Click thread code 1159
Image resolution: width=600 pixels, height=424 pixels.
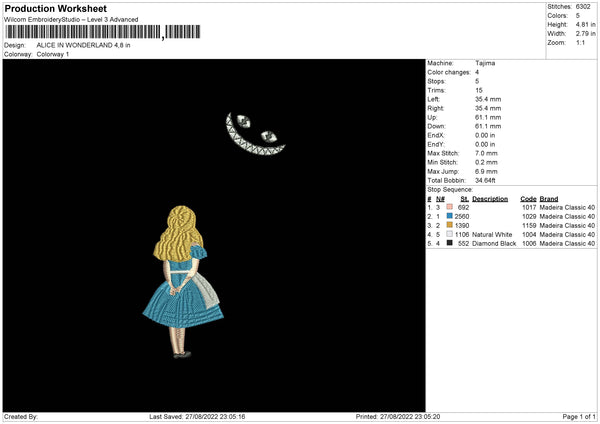(x=529, y=226)
